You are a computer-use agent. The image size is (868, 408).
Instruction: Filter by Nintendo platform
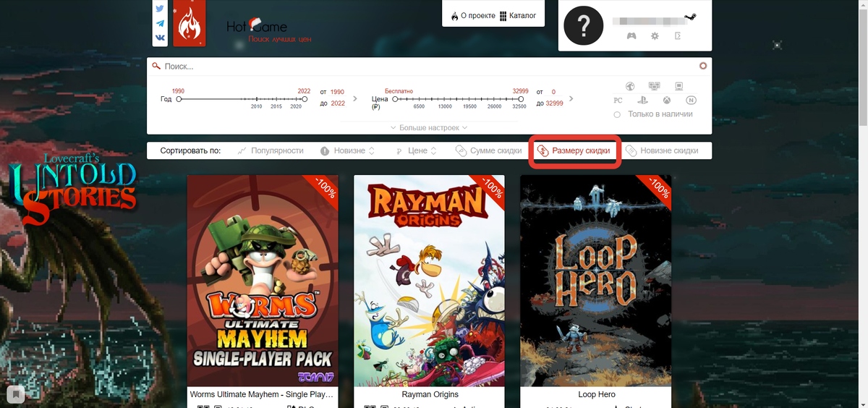(x=691, y=101)
